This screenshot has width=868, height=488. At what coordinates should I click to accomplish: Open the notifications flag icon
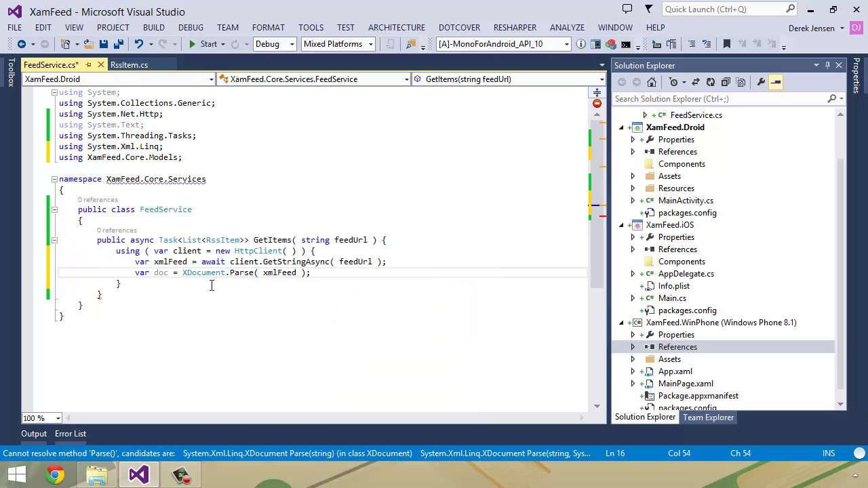point(648,9)
